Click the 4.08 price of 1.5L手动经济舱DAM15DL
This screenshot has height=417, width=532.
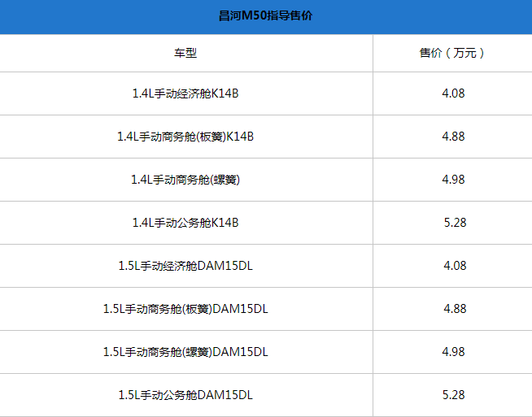455,266
